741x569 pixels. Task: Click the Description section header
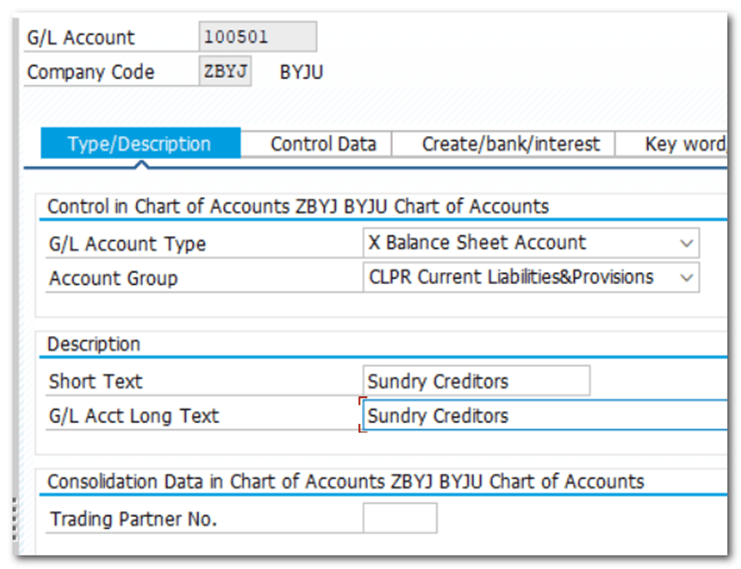click(x=94, y=344)
